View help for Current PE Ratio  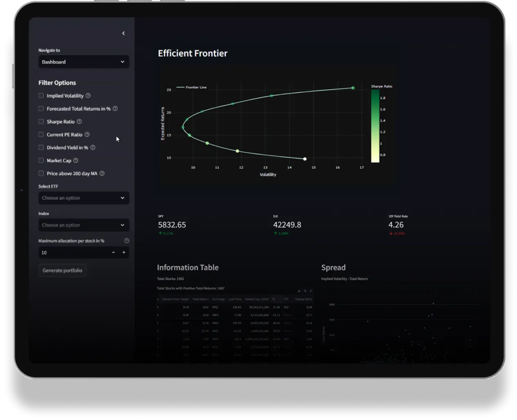click(87, 134)
